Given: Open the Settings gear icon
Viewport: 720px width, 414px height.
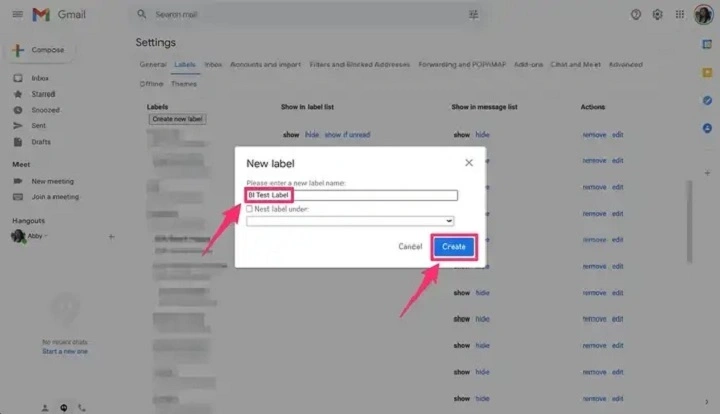Looking at the screenshot, I should click(x=657, y=15).
